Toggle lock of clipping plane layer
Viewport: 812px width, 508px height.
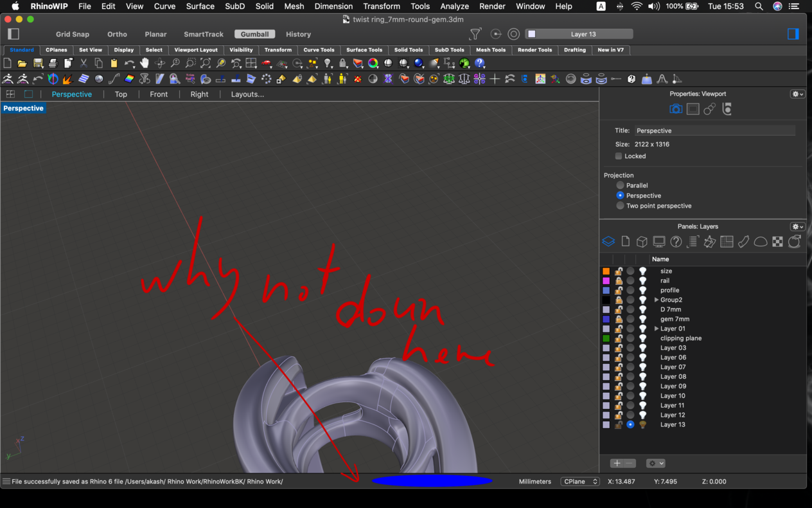point(619,338)
